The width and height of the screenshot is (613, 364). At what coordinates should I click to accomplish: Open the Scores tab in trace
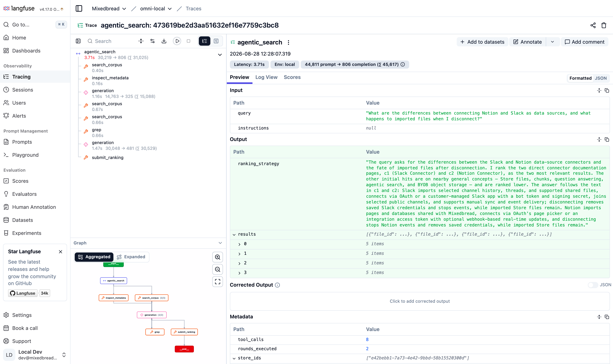click(292, 77)
